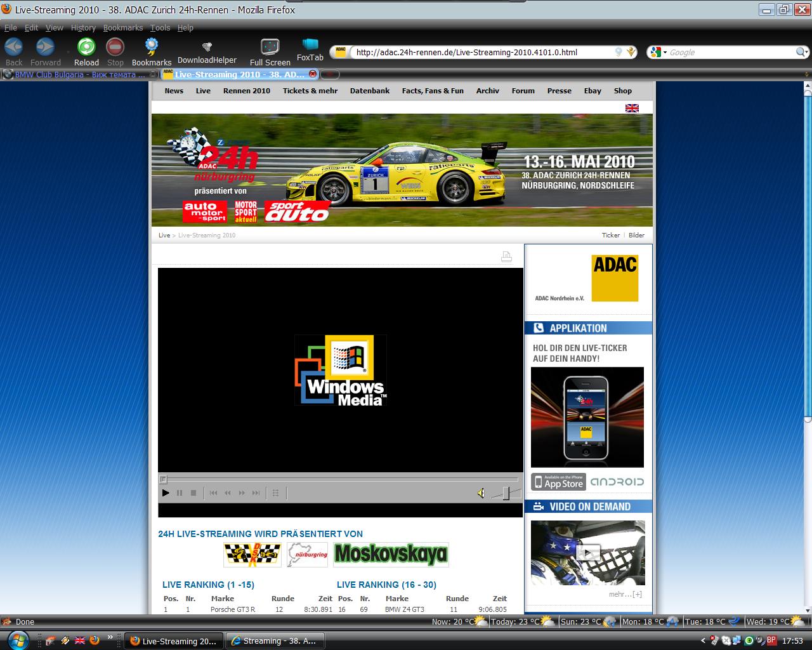
Task: Print page using printer icon
Action: 506,256
